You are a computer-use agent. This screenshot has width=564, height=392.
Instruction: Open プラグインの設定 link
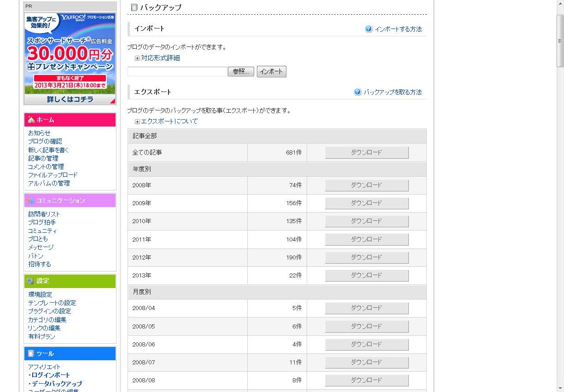[49, 311]
